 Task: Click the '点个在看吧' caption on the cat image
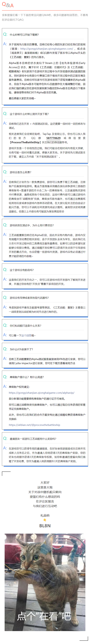[x=44, y=616]
